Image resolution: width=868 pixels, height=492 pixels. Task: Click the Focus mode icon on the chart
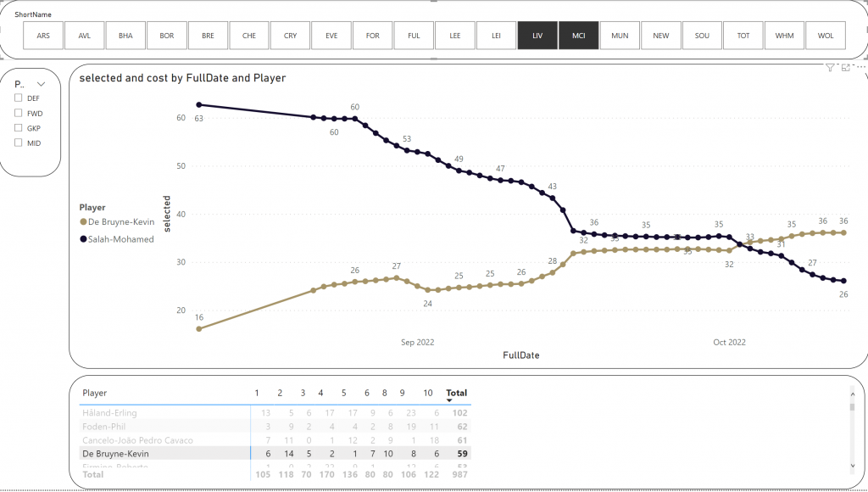pyautogui.click(x=846, y=67)
